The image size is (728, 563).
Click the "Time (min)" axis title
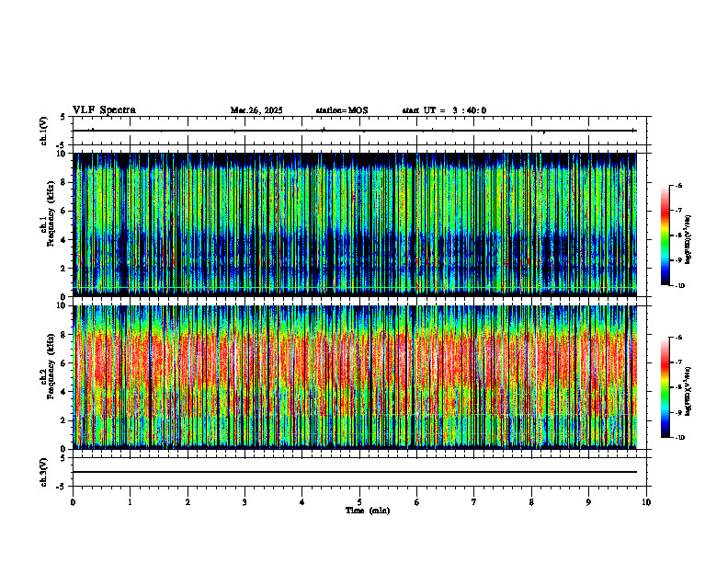point(368,511)
